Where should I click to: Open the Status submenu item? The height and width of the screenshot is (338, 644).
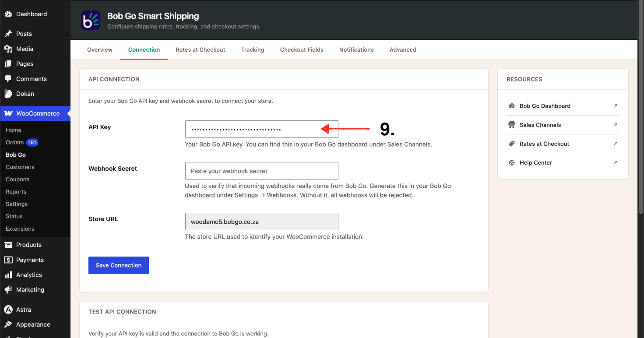pyautogui.click(x=14, y=216)
